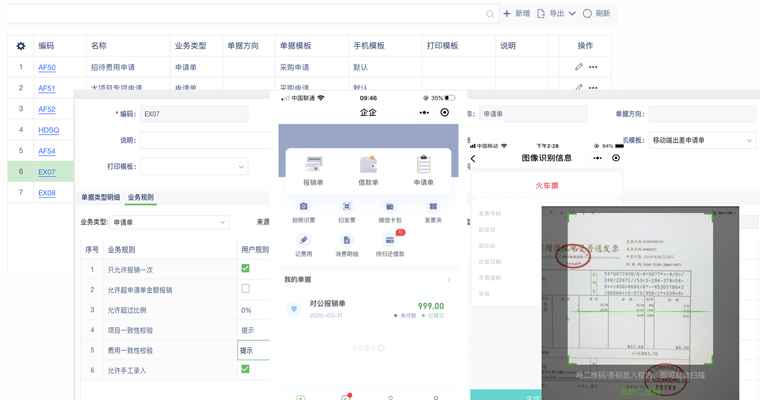Click the 编码 EX07 input field
This screenshot has width=760, height=400.
click(193, 114)
